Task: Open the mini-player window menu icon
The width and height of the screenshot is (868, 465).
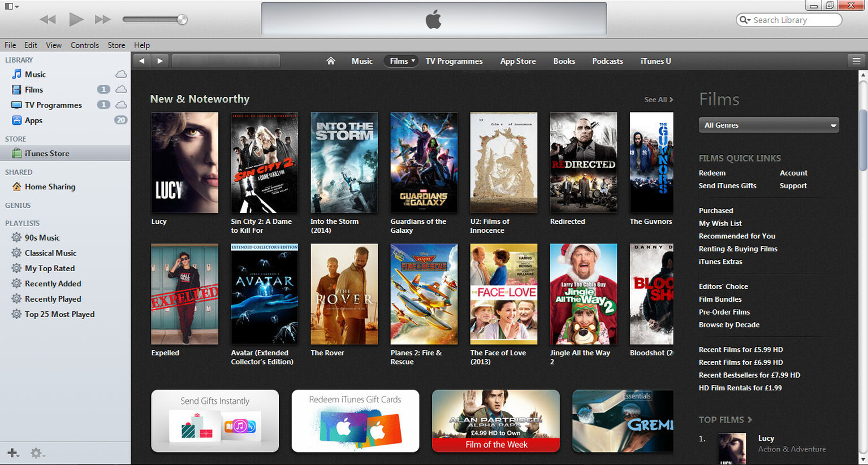Action: tap(12, 6)
